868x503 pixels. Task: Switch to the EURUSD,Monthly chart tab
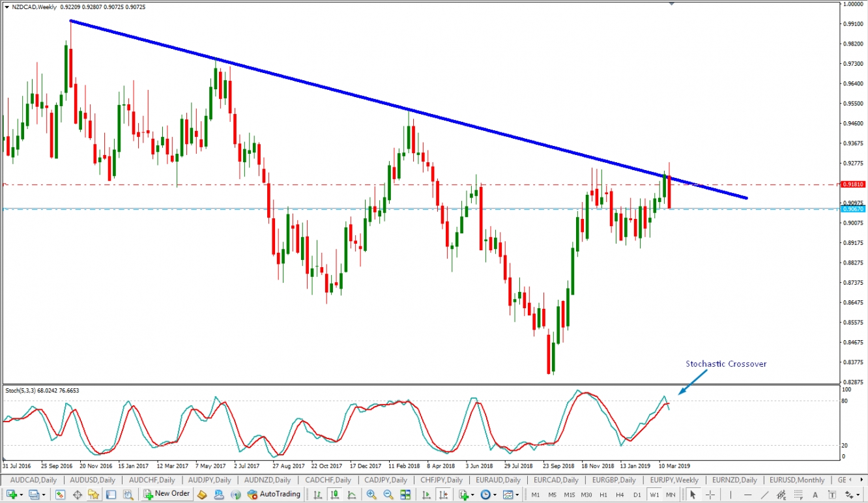coord(796,480)
